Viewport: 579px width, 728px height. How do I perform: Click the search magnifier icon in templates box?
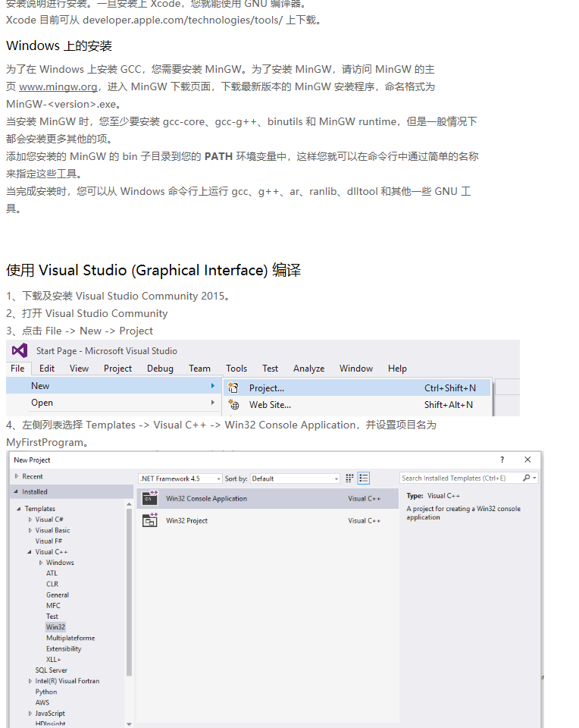pos(527,478)
